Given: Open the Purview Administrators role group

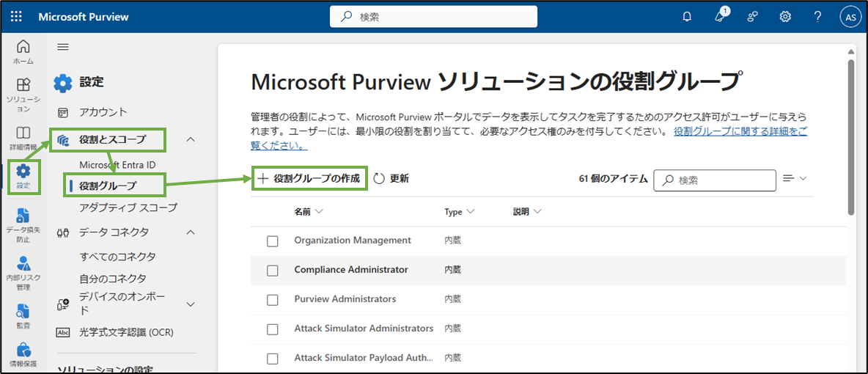Looking at the screenshot, I should [x=345, y=299].
